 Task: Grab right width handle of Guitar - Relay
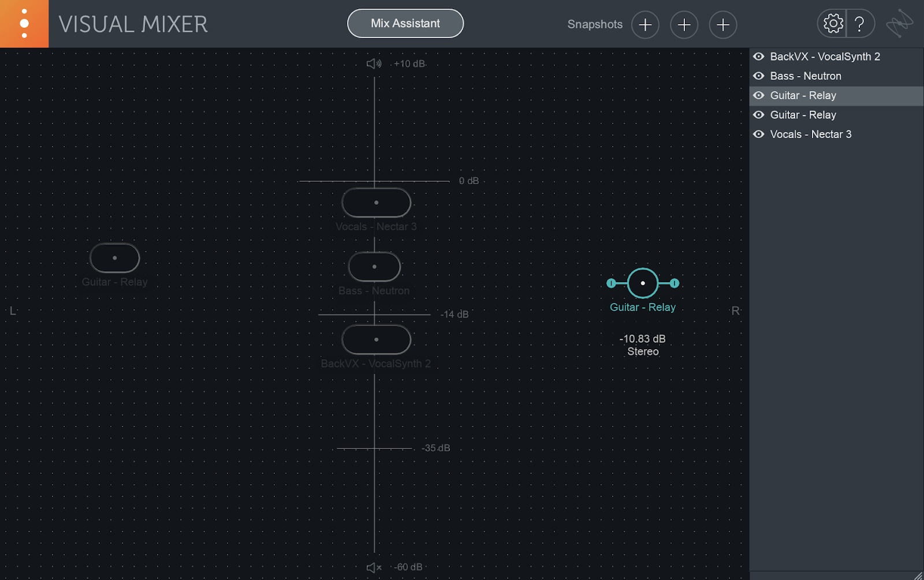click(x=675, y=283)
